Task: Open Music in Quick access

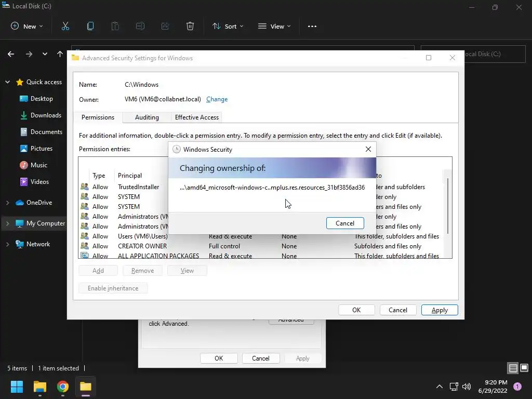Action: [x=33, y=165]
